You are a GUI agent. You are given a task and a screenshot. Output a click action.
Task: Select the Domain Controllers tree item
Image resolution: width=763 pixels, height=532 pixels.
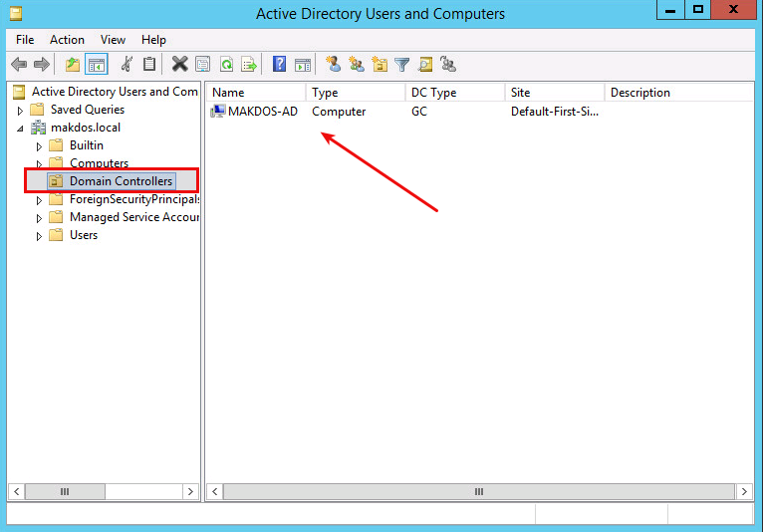click(x=121, y=181)
